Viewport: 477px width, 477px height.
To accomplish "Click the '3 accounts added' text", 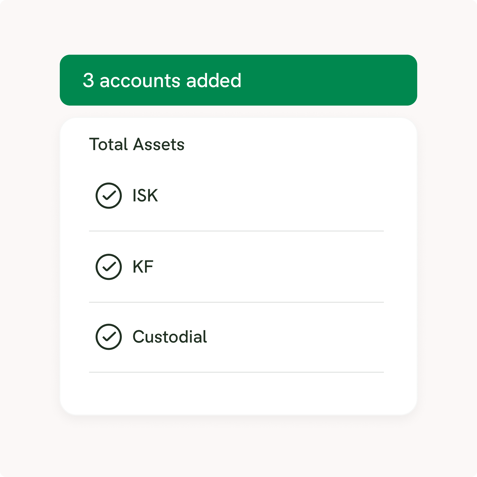I will [x=162, y=80].
